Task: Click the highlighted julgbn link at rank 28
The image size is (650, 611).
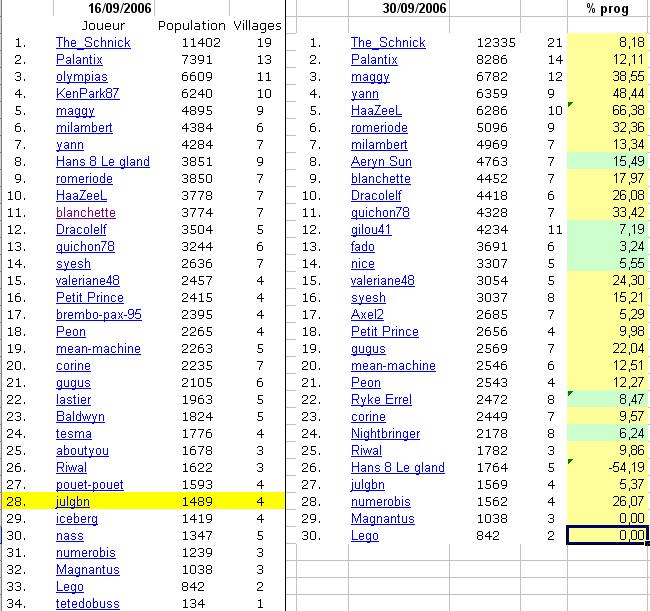Action: (73, 502)
